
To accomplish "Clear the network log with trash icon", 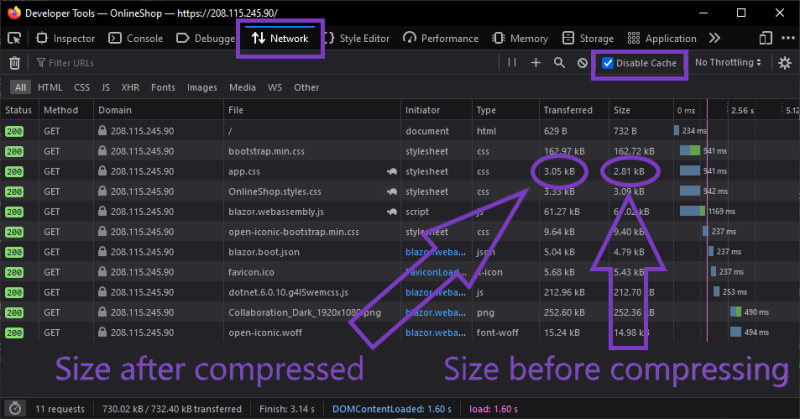I will coord(15,63).
